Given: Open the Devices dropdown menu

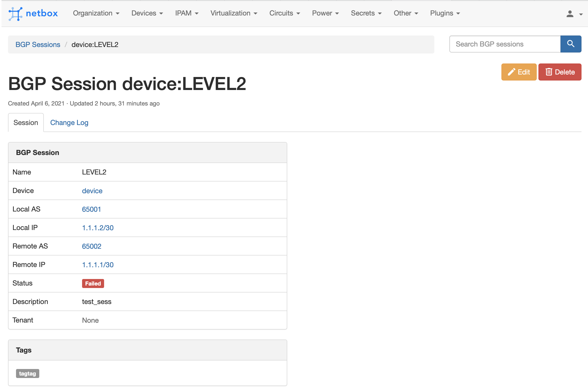Looking at the screenshot, I should (x=147, y=13).
